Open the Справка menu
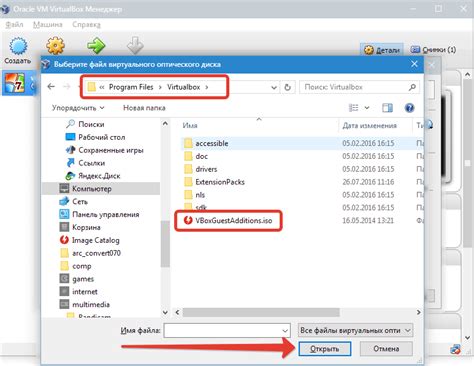This screenshot has width=474, height=366. click(x=86, y=25)
